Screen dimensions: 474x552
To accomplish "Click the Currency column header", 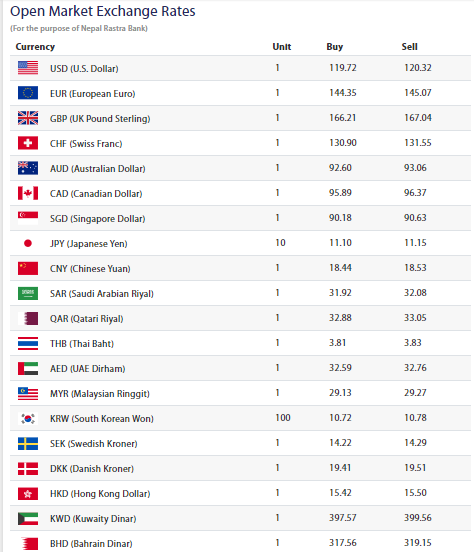I will tap(35, 47).
